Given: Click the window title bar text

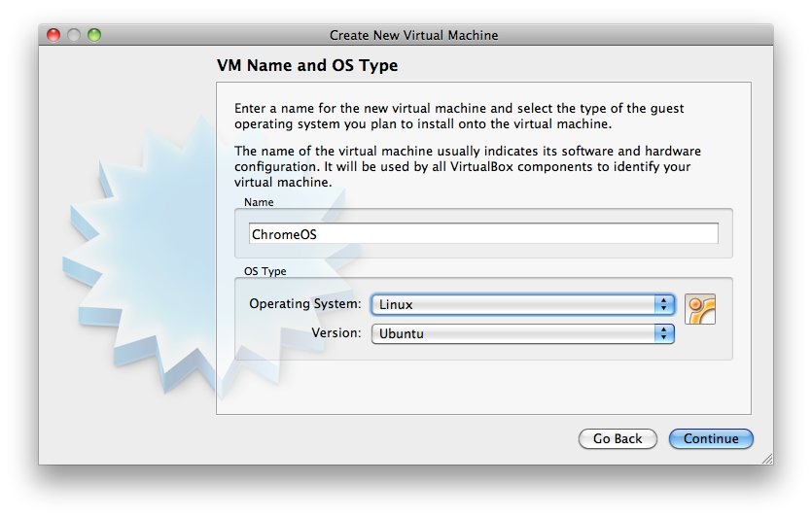Looking at the screenshot, I should [413, 35].
